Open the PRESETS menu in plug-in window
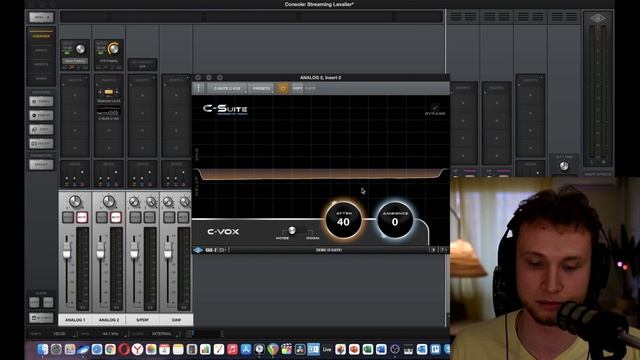This screenshot has height=360, width=640. coord(261,88)
